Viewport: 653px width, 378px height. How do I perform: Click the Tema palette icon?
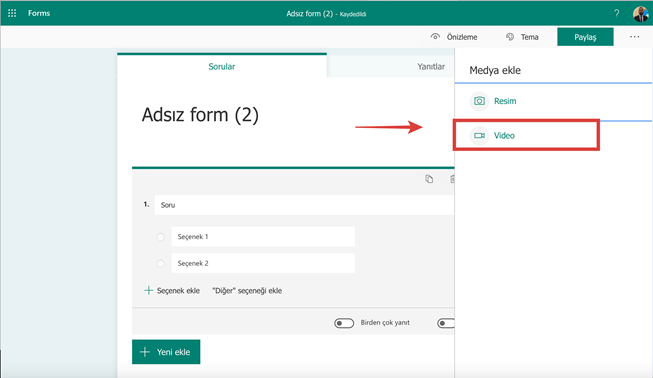tap(510, 37)
